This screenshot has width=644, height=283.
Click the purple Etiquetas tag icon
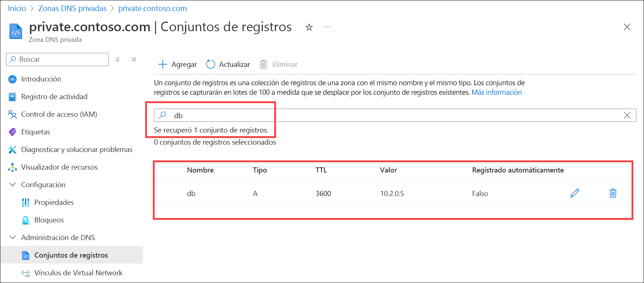12,132
